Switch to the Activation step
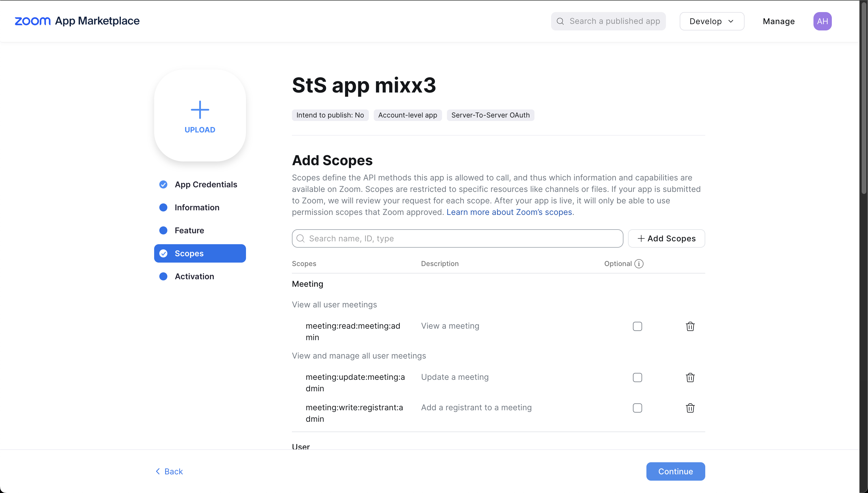The width and height of the screenshot is (868, 493). (194, 276)
